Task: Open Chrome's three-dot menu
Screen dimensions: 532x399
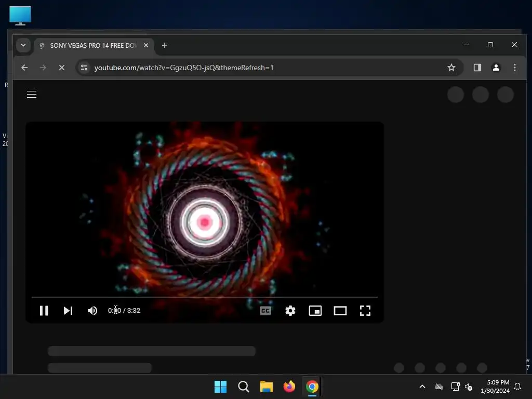Action: [x=515, y=68]
